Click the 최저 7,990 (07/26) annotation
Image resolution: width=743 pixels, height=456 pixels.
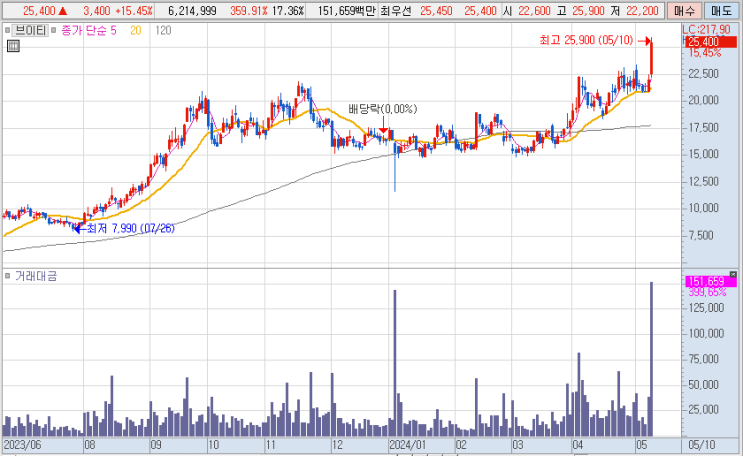point(131,228)
